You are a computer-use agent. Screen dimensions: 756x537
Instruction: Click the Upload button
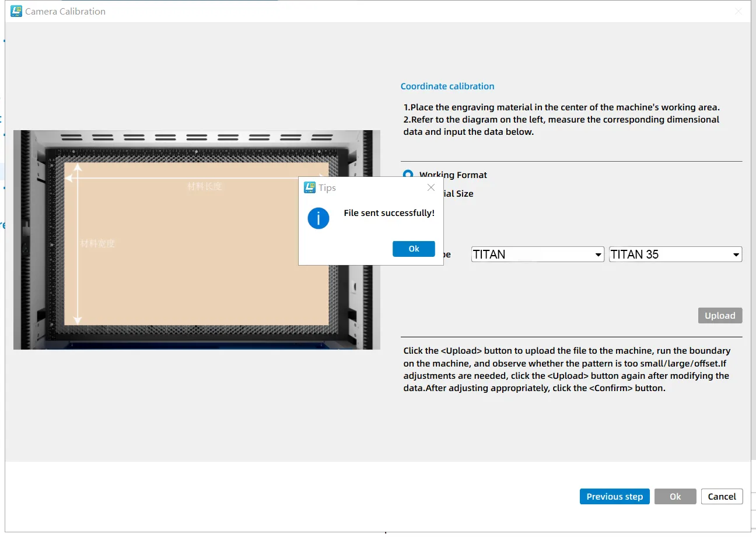tap(720, 315)
